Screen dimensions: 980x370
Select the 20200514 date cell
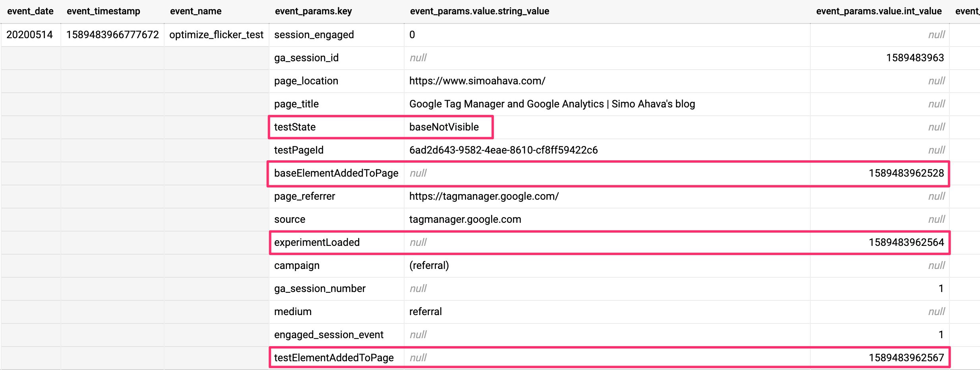30,35
